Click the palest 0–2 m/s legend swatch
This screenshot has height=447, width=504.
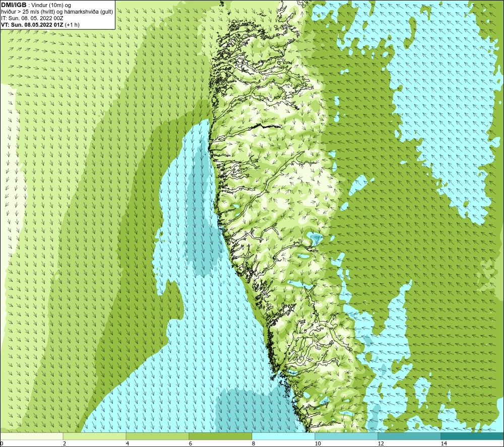(31, 436)
